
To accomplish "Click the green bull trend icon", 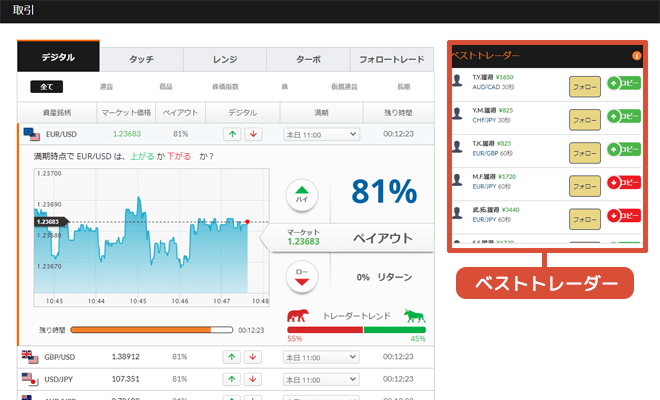I will pos(415,315).
